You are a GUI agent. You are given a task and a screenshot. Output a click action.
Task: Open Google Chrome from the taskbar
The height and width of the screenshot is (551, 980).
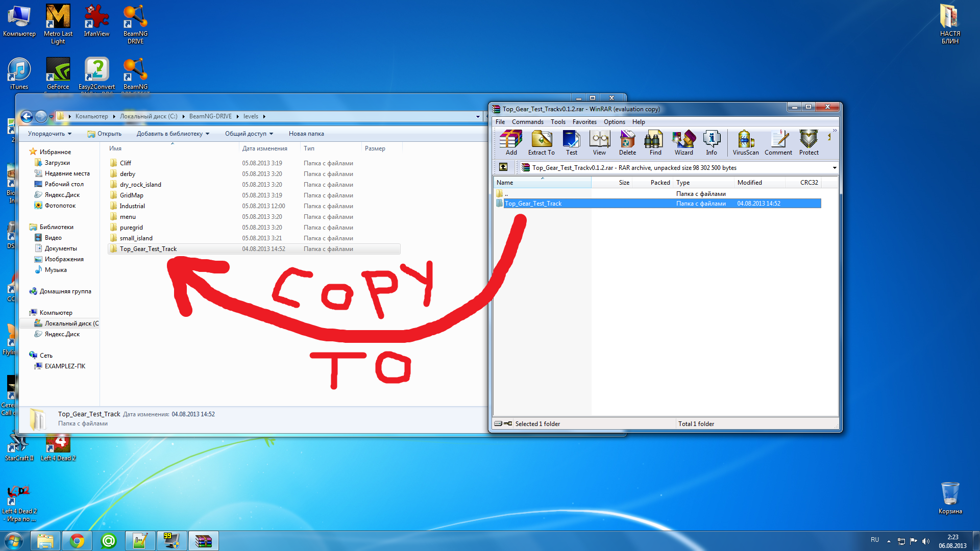pos(77,541)
